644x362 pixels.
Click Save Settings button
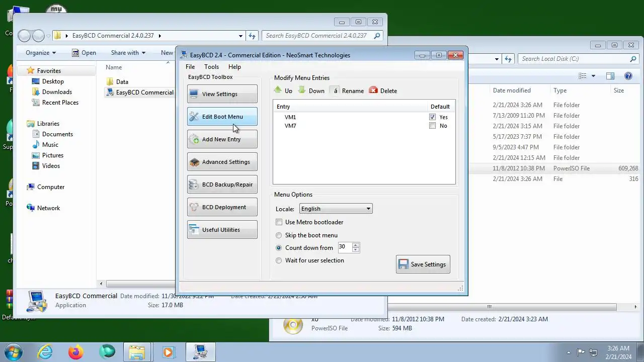(423, 264)
